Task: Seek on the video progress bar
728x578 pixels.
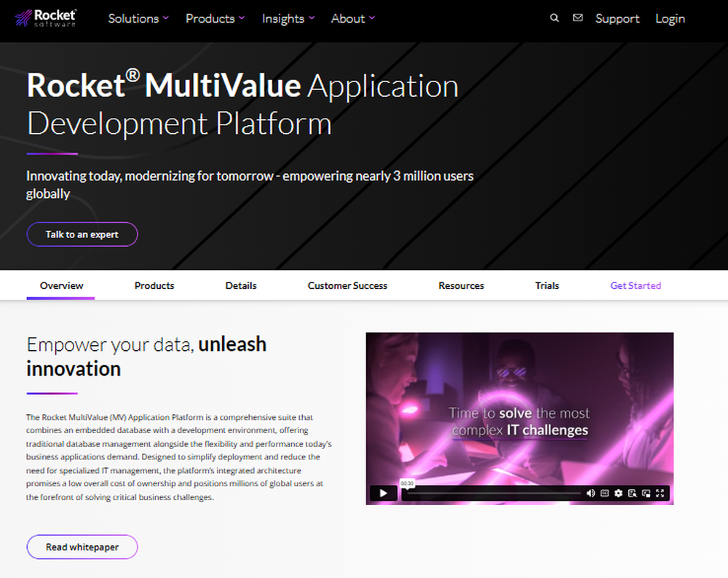Action: click(x=494, y=493)
